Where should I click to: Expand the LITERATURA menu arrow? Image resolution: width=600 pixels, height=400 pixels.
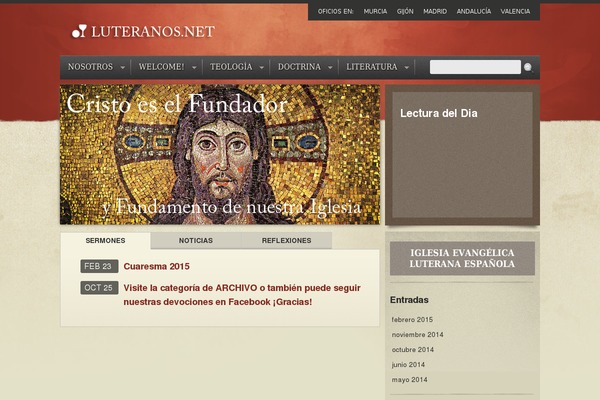[x=407, y=67]
